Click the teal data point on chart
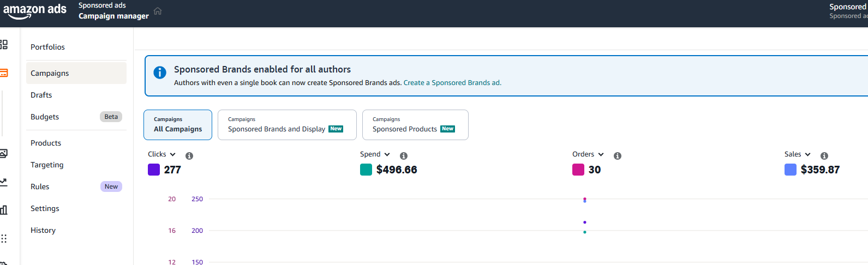 585,232
